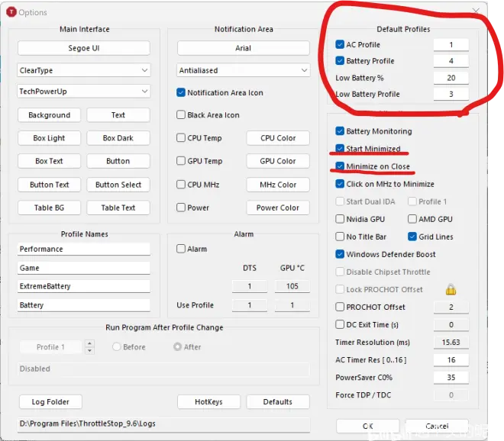The width and height of the screenshot is (504, 441).
Task: Open the HotKeys button
Action: pyautogui.click(x=208, y=402)
